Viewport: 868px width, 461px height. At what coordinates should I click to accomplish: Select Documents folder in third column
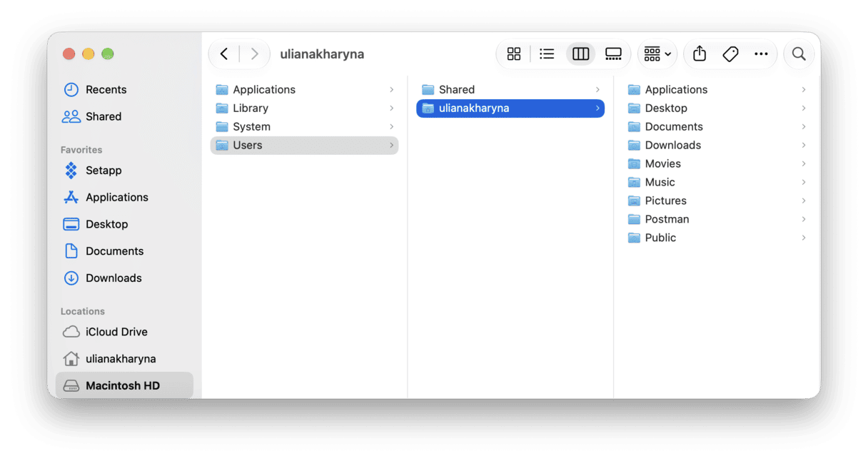tap(717, 126)
